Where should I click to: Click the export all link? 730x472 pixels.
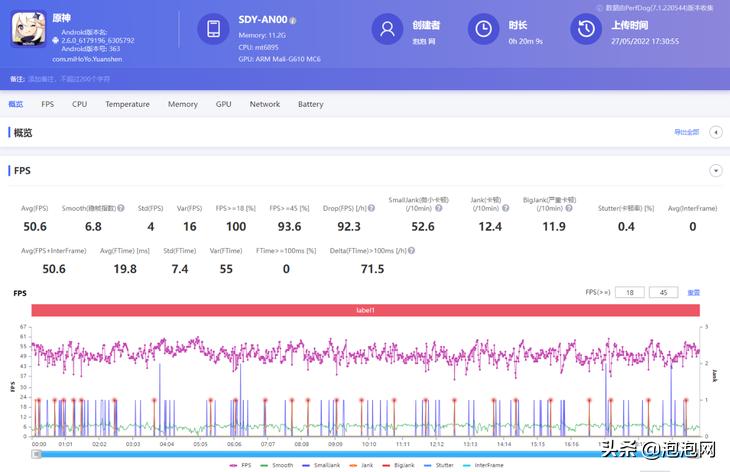click(685, 132)
